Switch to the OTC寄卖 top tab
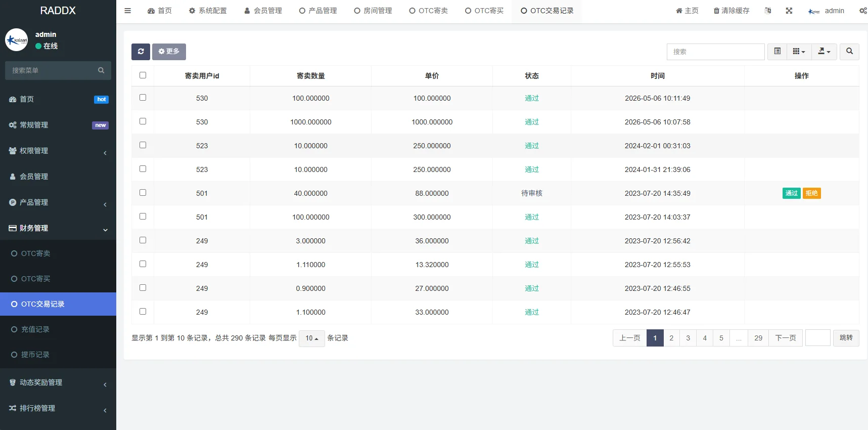 429,11
